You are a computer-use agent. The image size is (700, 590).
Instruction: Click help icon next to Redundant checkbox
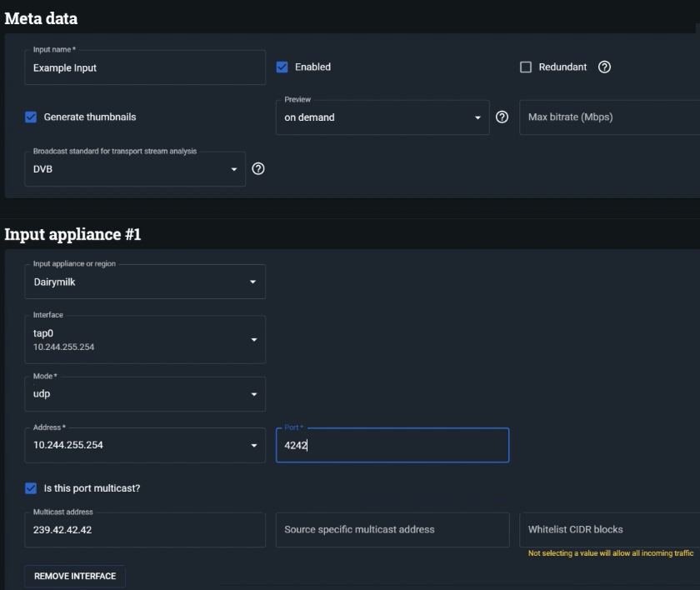[605, 67]
